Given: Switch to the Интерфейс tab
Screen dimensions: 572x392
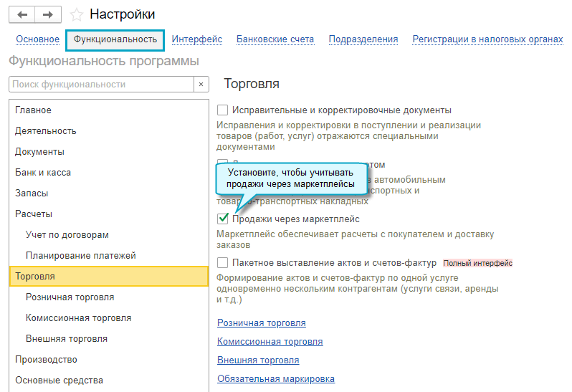Looking at the screenshot, I should [x=197, y=39].
